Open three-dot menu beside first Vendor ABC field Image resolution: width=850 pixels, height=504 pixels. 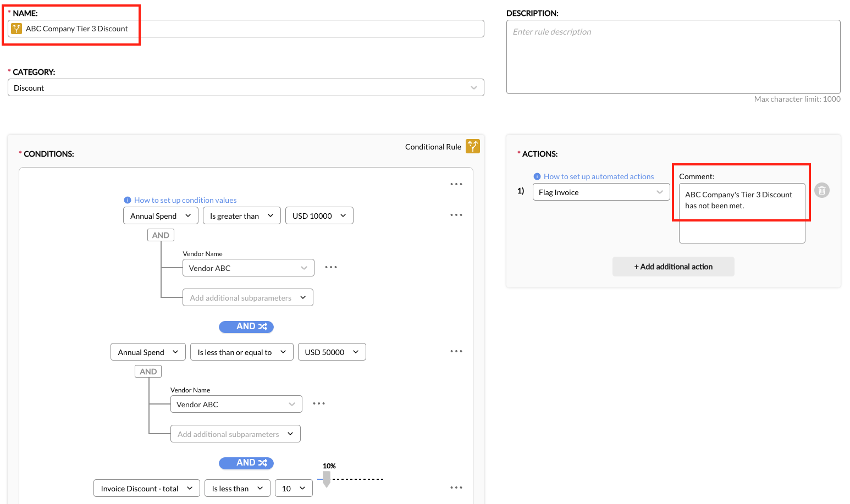[x=330, y=267]
